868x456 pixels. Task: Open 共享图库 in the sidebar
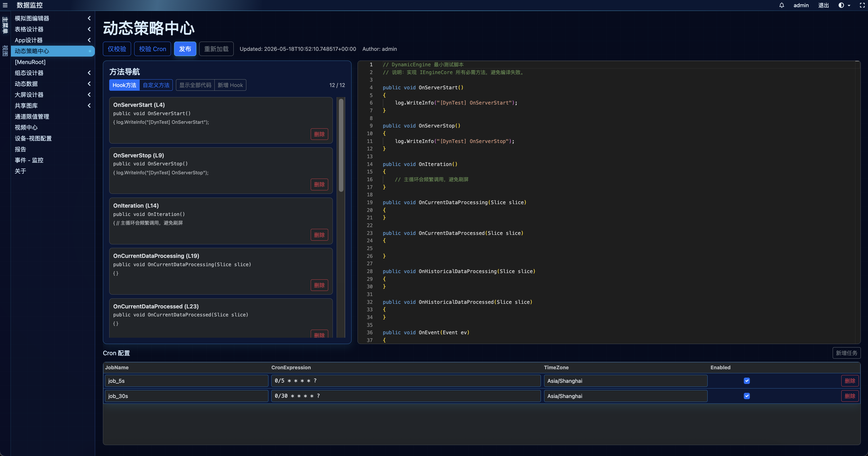[x=26, y=105]
